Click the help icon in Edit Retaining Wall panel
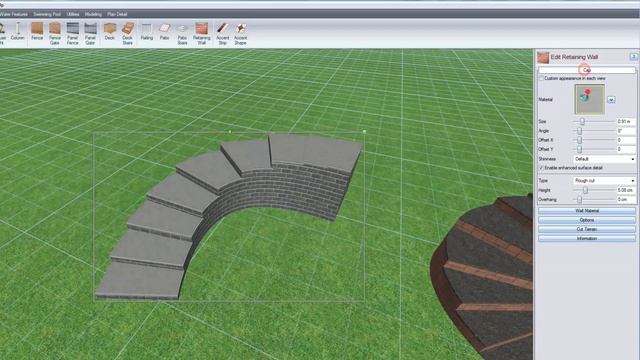 coord(633,57)
